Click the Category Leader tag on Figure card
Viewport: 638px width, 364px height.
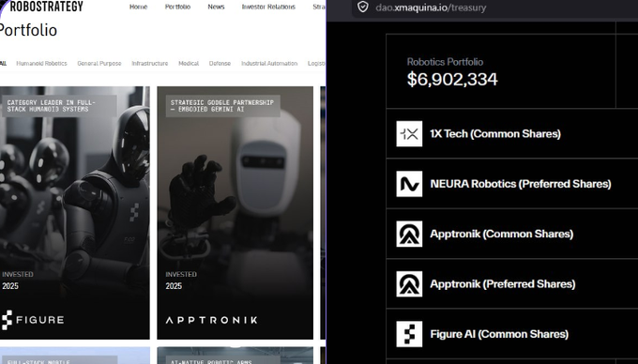point(59,106)
